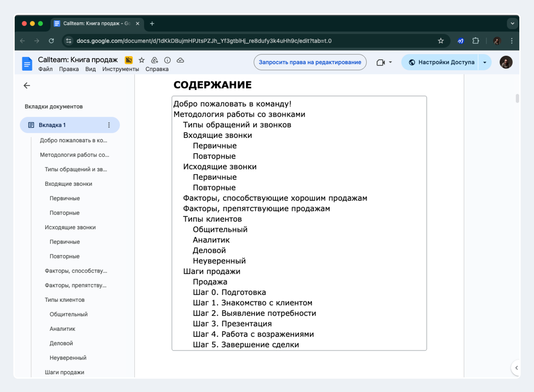Click Запросить права на редактирование button
534x392 pixels.
[310, 62]
